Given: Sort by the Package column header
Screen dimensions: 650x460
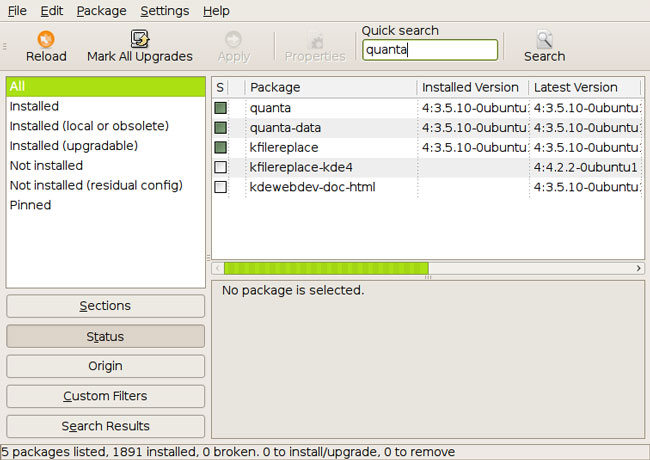Looking at the screenshot, I should click(331, 87).
